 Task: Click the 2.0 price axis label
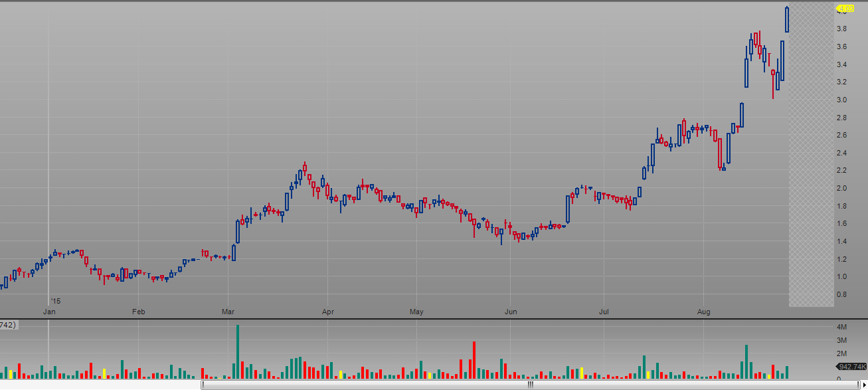tap(841, 188)
